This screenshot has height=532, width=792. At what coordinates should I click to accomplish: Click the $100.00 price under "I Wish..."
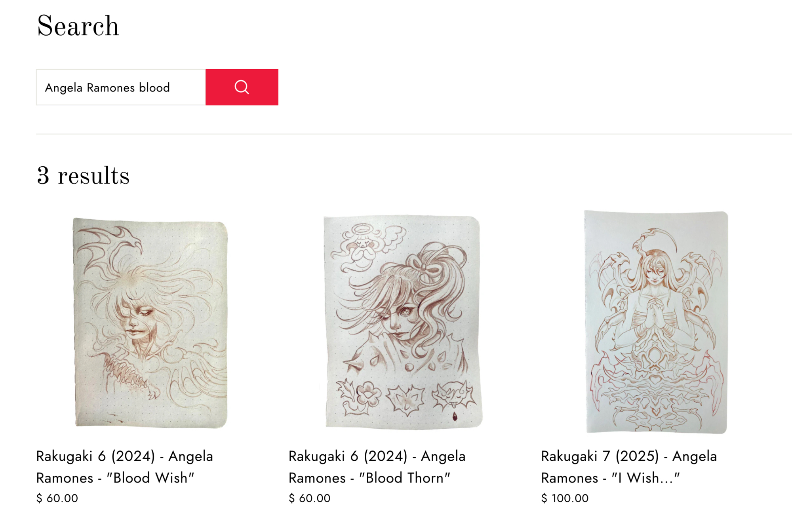point(565,498)
